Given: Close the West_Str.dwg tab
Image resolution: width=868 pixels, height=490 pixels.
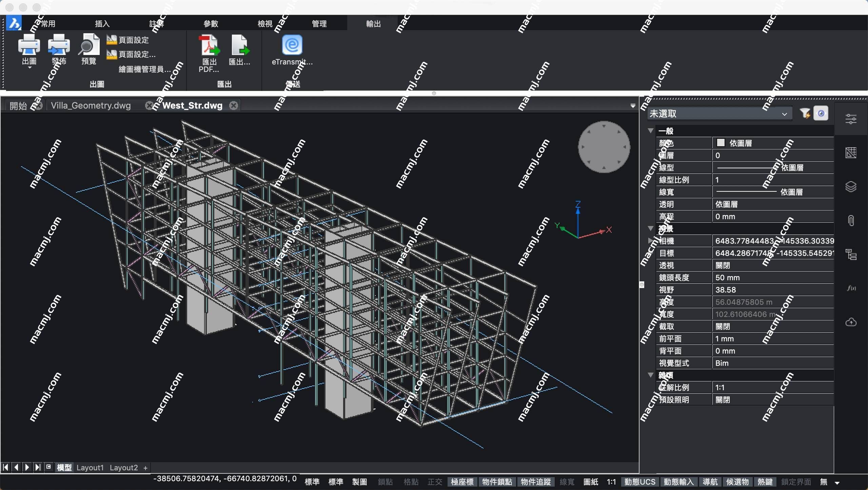Looking at the screenshot, I should click(x=233, y=106).
